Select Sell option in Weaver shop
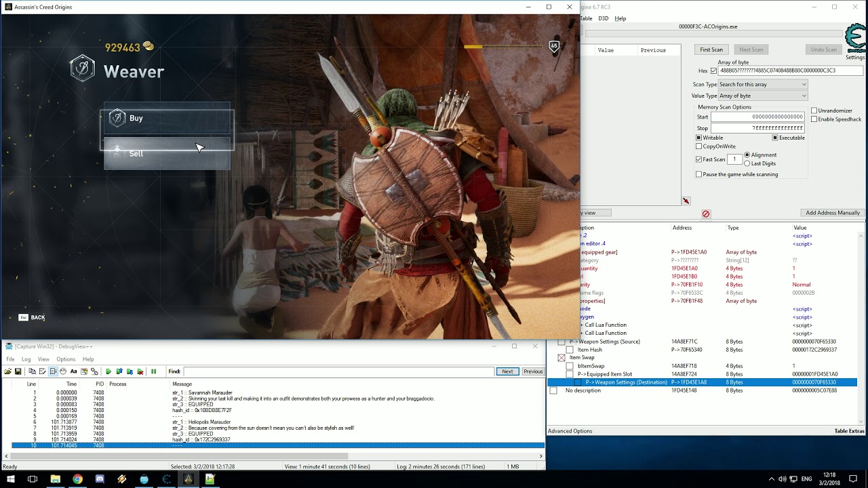Viewport: 868px width, 488px height. (167, 153)
